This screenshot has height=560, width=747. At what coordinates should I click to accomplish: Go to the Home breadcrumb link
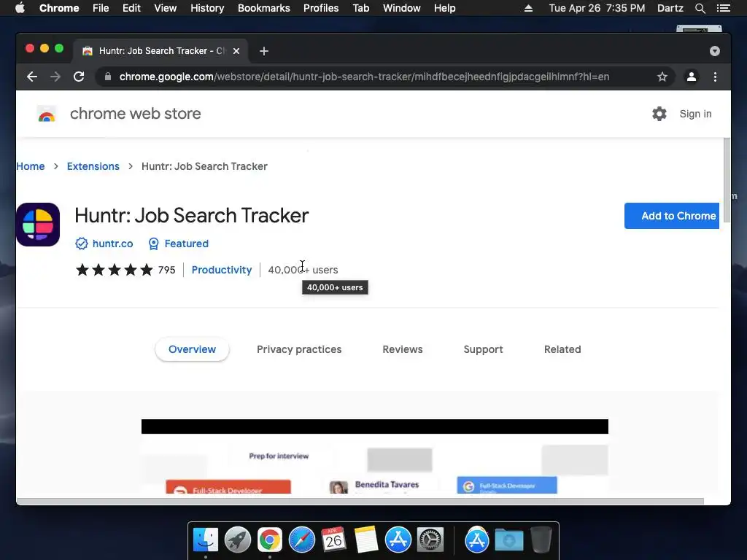pos(31,166)
